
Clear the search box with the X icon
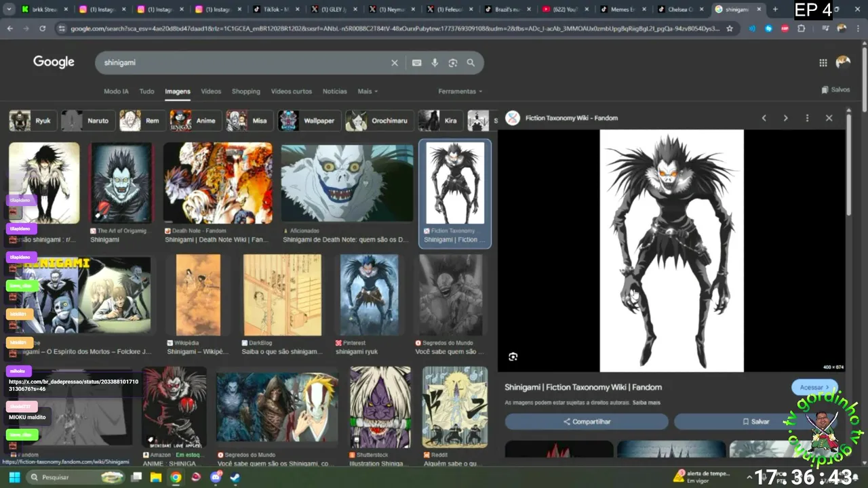pyautogui.click(x=395, y=62)
